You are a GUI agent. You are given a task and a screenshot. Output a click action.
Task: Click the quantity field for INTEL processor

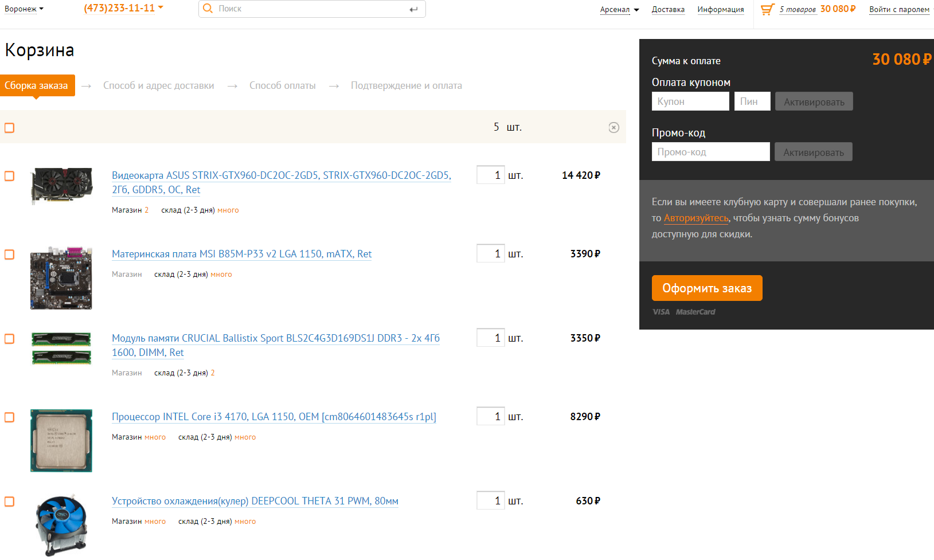coord(490,416)
